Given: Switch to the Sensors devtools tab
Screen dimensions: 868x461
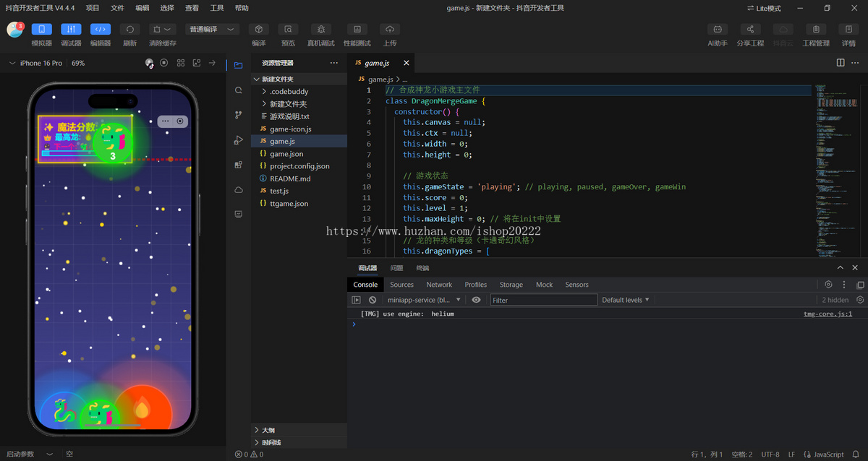Looking at the screenshot, I should point(577,285).
